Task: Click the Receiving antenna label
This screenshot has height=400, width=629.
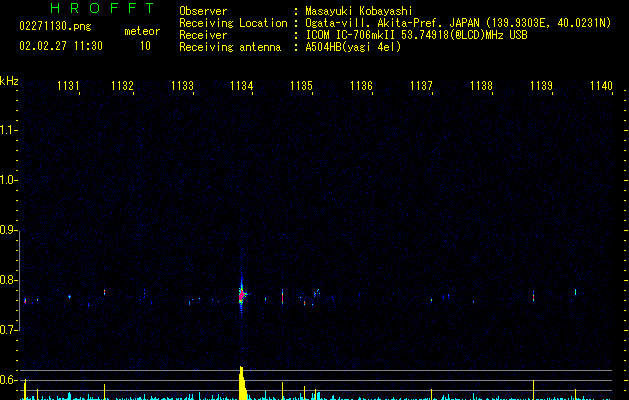Action: 230,47
